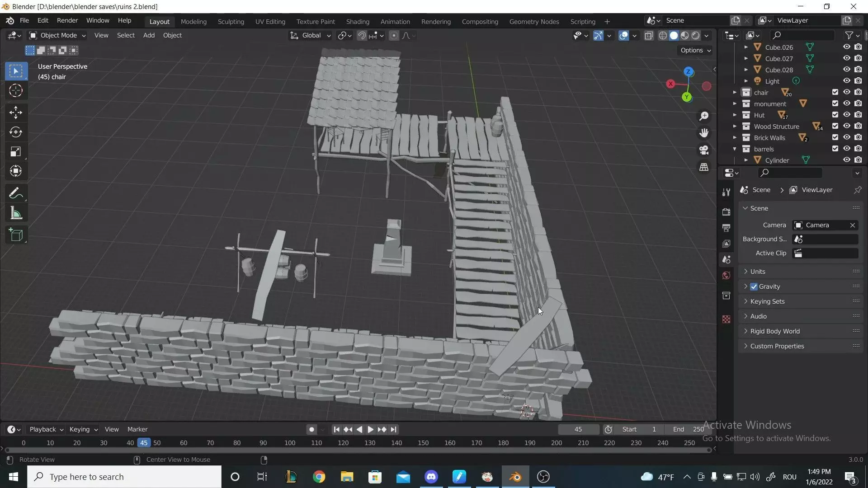Open the viewport Options dropdown
Image resolution: width=868 pixels, height=488 pixels.
pos(695,50)
